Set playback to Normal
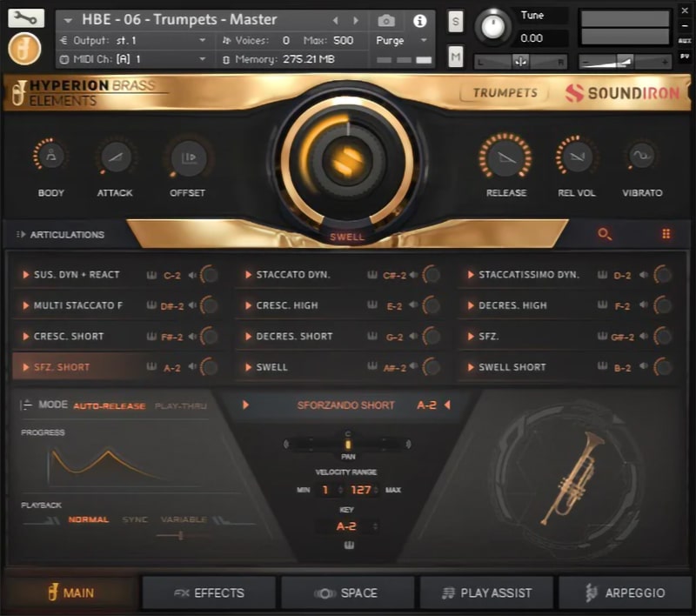The width and height of the screenshot is (696, 616). click(89, 519)
